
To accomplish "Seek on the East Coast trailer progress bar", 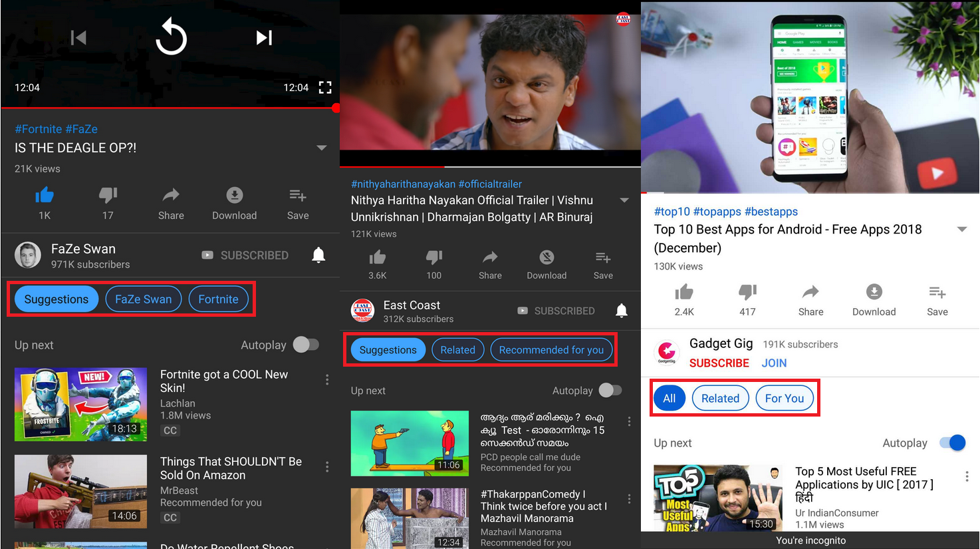I will click(x=490, y=166).
